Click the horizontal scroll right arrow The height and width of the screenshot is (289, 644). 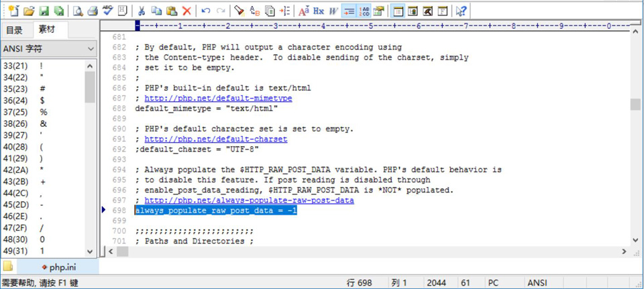[624, 251]
